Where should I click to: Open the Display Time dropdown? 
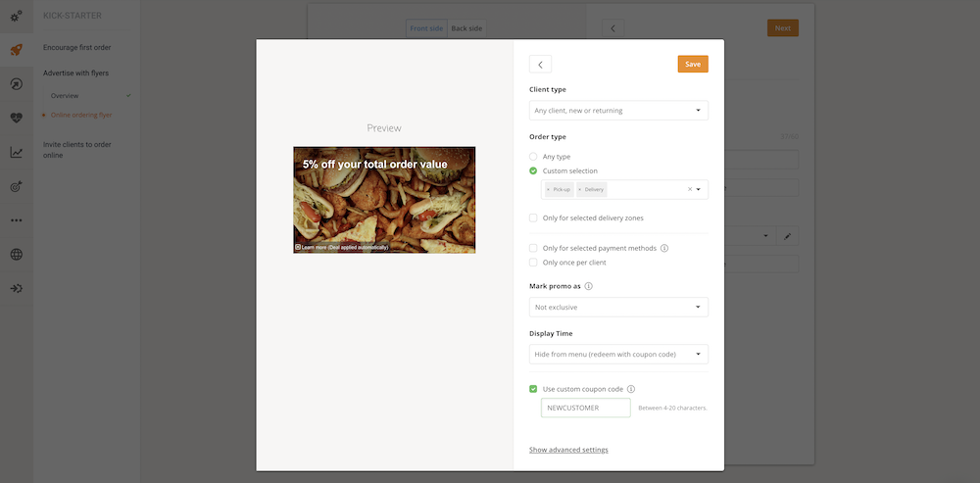coord(618,355)
